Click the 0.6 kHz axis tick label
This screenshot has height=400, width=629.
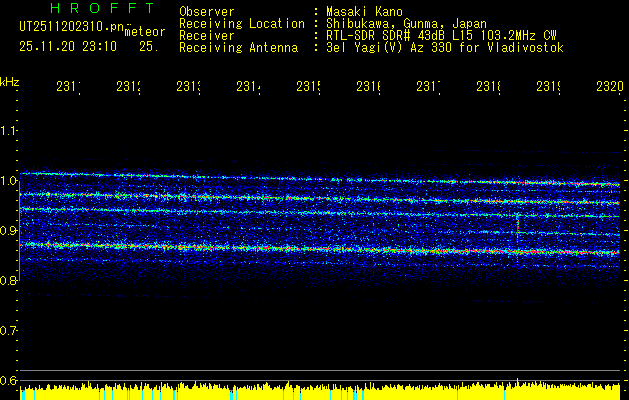point(8,380)
